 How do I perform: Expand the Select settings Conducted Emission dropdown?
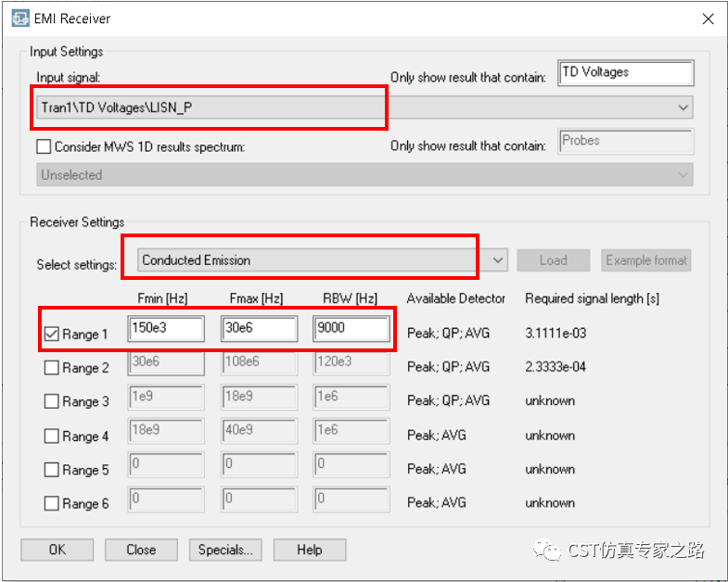[x=498, y=260]
